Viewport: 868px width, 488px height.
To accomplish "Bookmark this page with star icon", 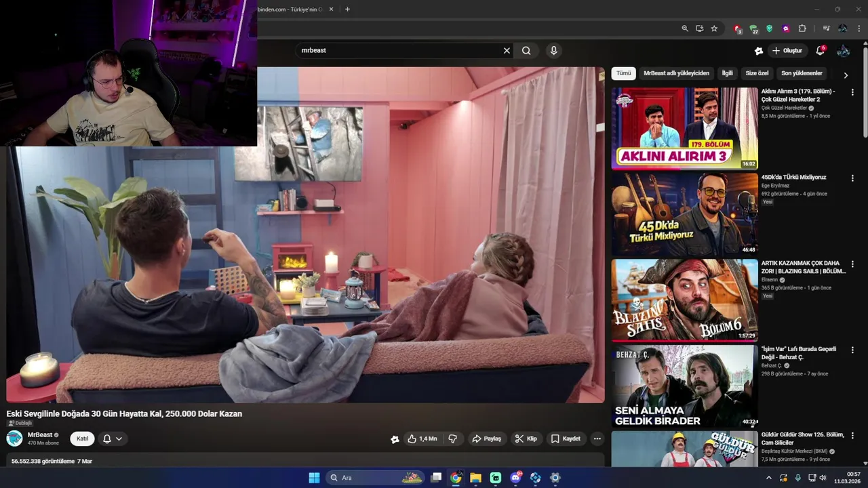I will [714, 28].
